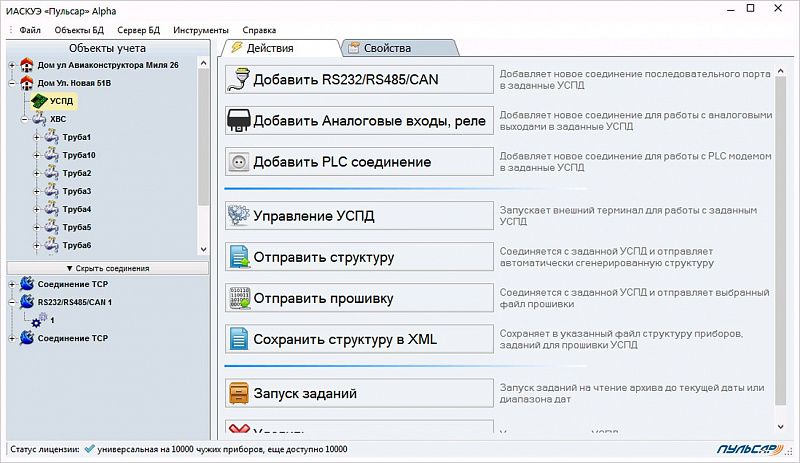Open the Сервер БД menu

pos(138,30)
